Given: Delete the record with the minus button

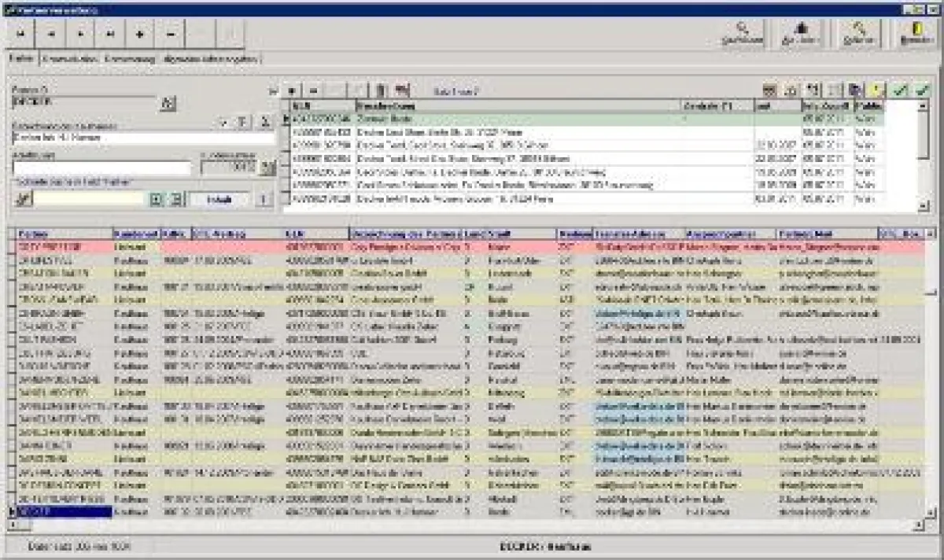Looking at the screenshot, I should click(170, 35).
